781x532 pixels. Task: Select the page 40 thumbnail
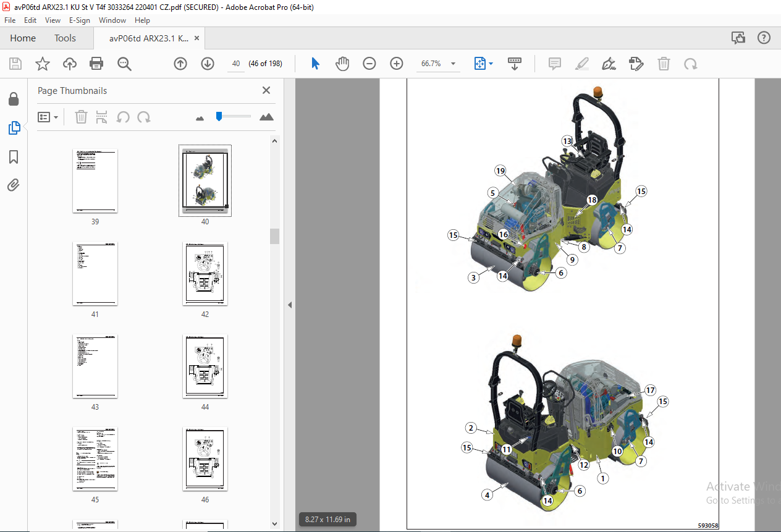tap(205, 181)
